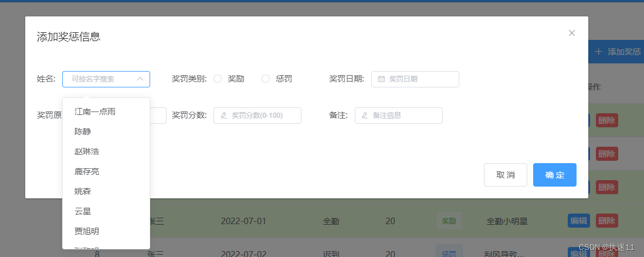Click 删除 in the 全勤小明星 row
The height and width of the screenshot is (257, 644).
point(606,221)
